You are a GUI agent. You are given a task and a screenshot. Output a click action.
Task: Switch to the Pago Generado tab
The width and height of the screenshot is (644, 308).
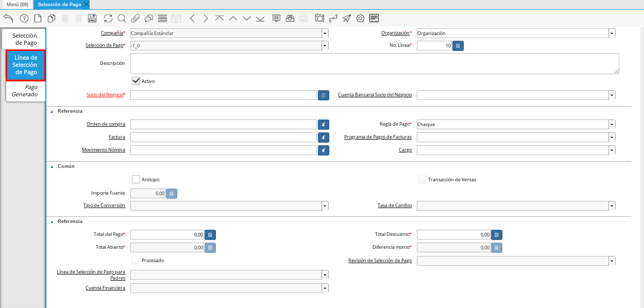(25, 91)
